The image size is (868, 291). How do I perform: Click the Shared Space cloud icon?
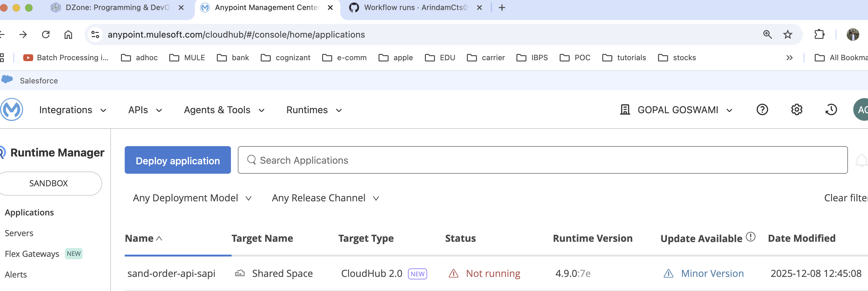coord(240,273)
